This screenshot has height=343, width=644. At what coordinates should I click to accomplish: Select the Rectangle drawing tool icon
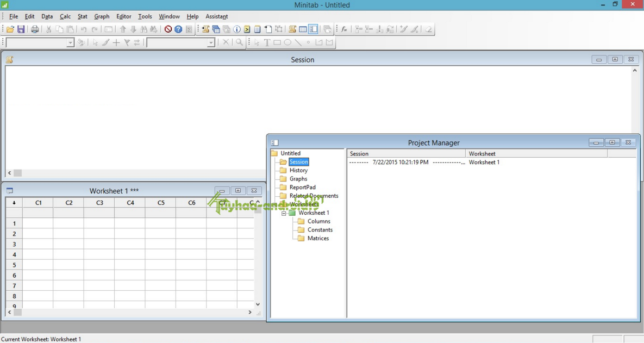(277, 42)
